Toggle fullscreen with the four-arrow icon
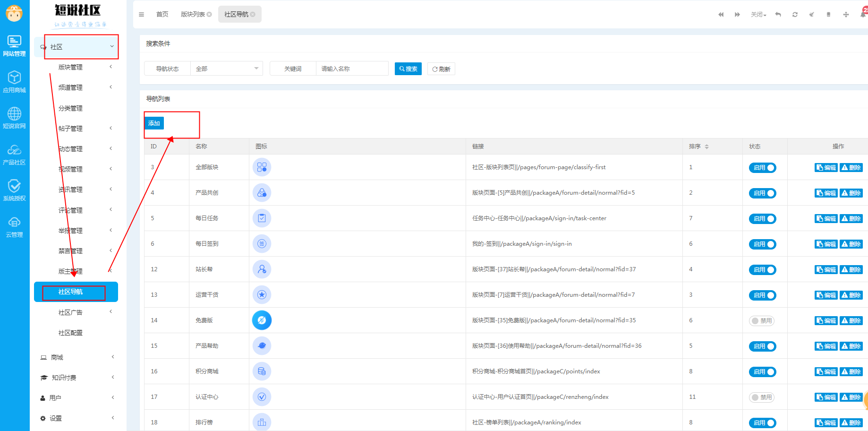The height and width of the screenshot is (431, 868). point(846,15)
